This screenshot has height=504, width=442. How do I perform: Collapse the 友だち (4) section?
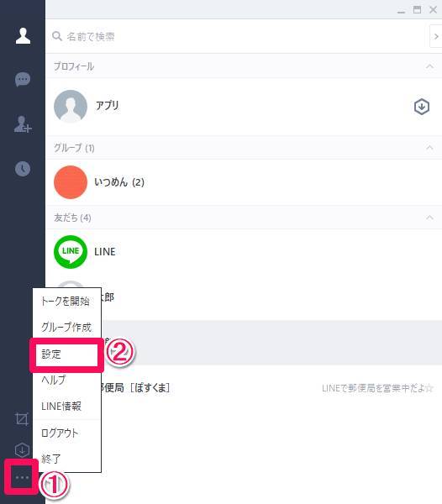click(x=429, y=218)
